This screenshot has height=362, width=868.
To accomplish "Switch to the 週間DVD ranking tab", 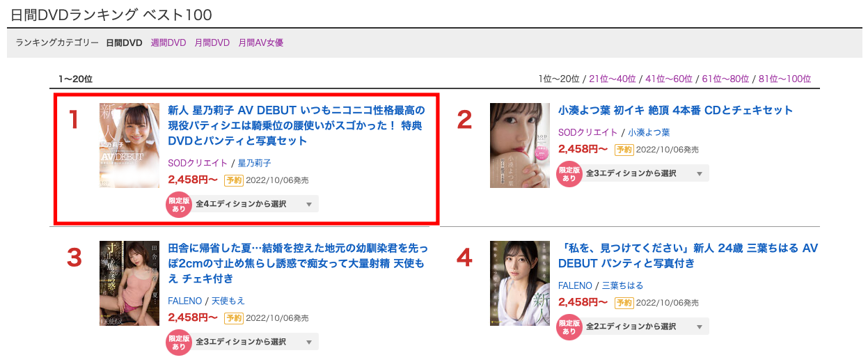I will pos(168,42).
